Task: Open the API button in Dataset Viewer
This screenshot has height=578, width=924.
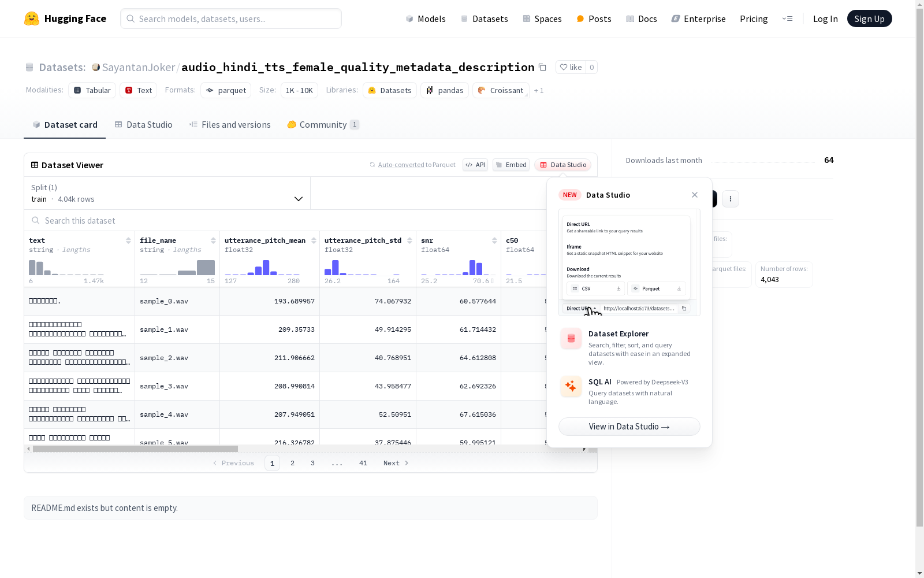Action: pos(475,165)
